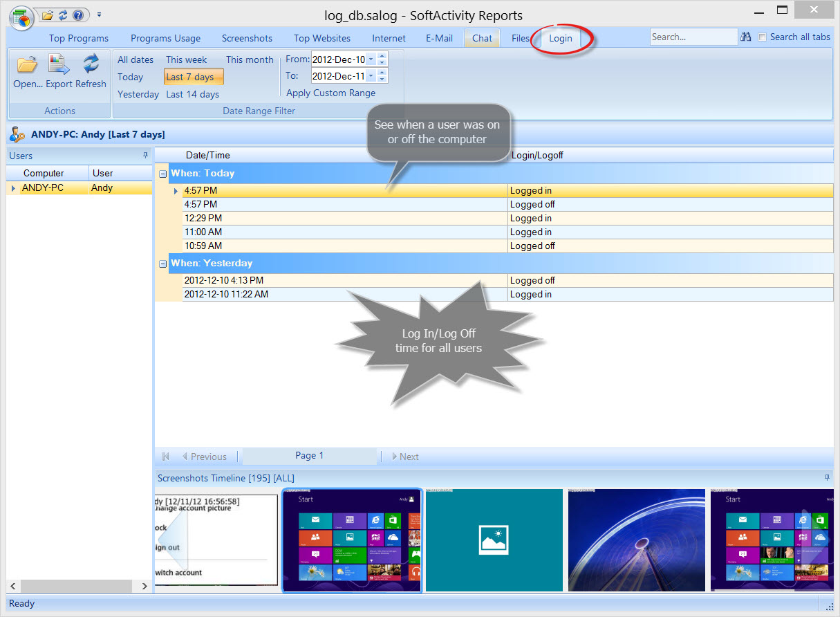Open the quick access toolbar customize arrow

pos(99,15)
